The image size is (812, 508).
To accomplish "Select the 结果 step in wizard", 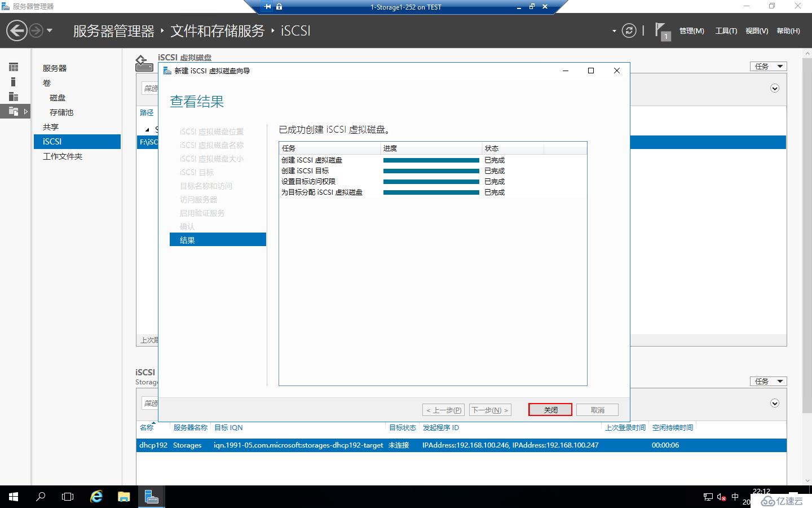I will click(218, 240).
